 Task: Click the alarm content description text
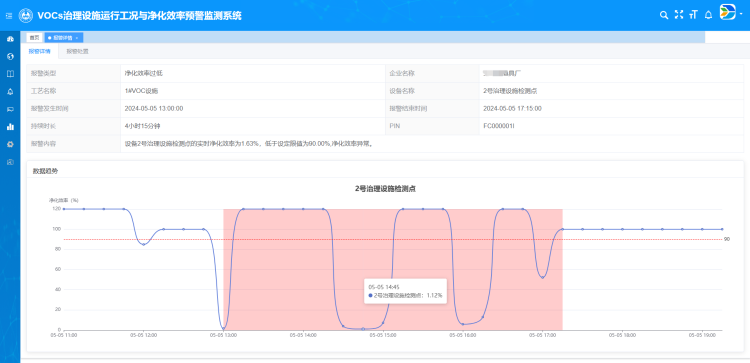click(x=249, y=143)
